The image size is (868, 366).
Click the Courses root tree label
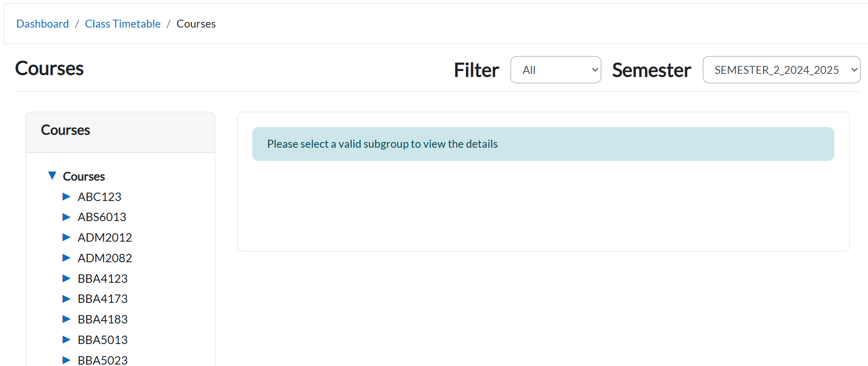pos(84,176)
